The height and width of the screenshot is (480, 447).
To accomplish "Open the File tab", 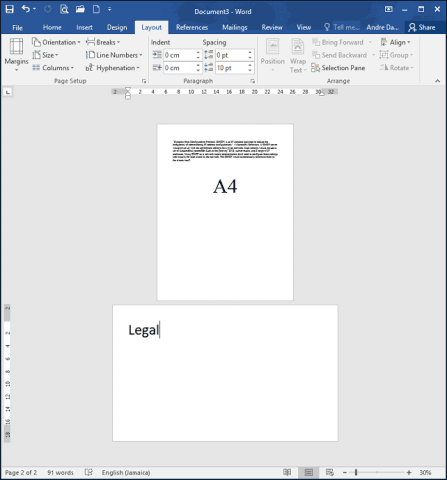I will (x=17, y=28).
